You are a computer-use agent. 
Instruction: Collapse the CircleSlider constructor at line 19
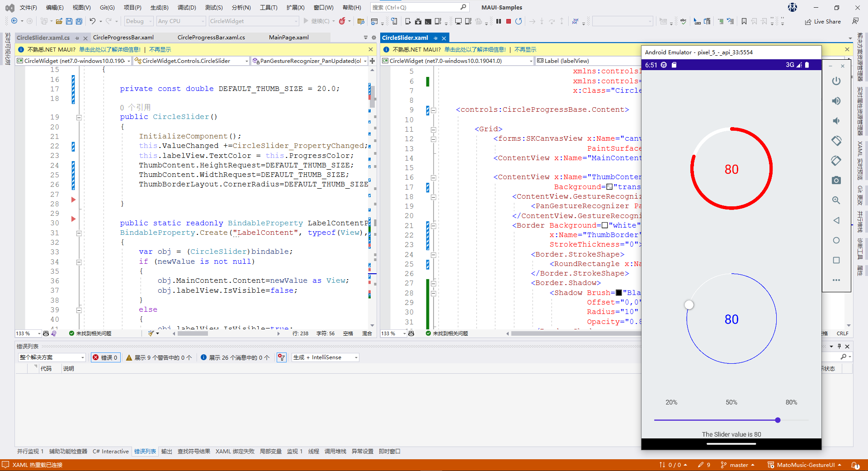(79, 117)
